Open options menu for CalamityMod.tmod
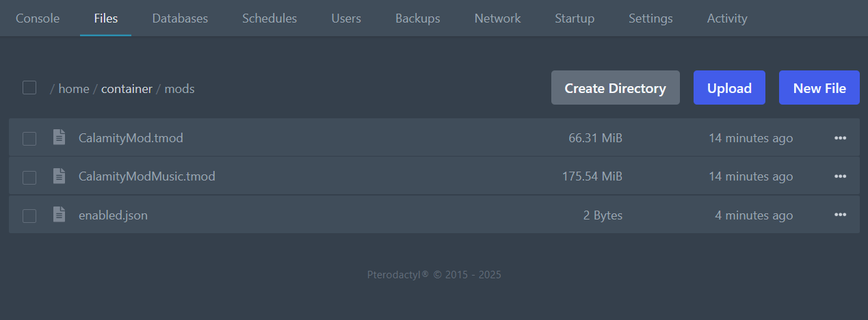The image size is (868, 320). 840,138
